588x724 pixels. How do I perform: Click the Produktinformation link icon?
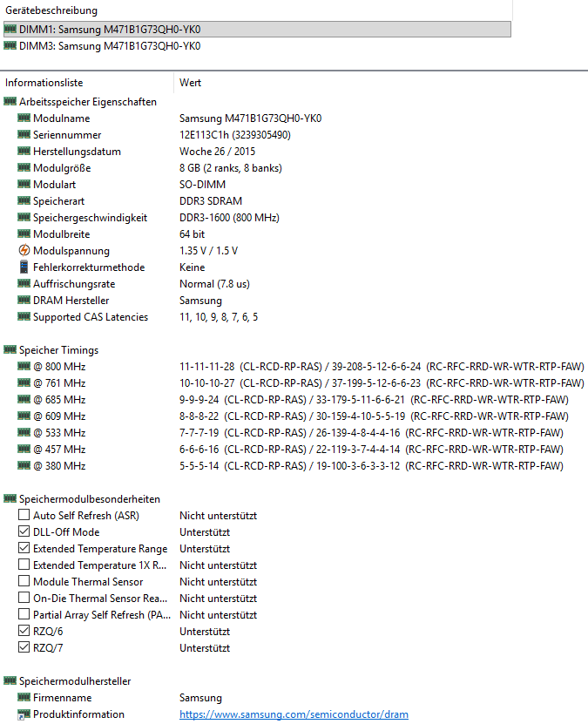(x=24, y=714)
